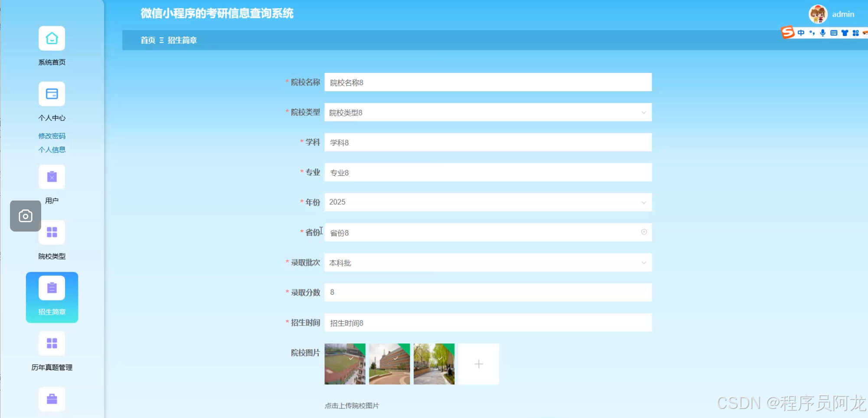The image size is (868, 418).
Task: Open the 年份 year dropdown showing 2025
Action: [x=643, y=202]
